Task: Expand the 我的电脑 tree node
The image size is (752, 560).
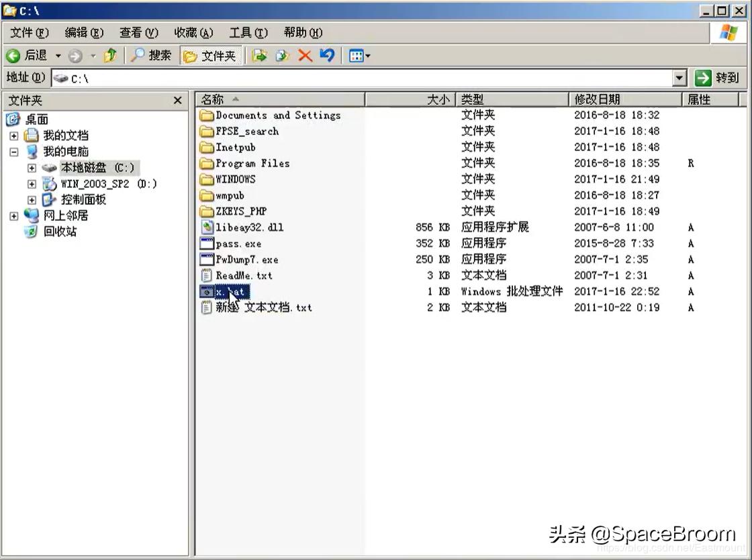Action: coord(14,151)
